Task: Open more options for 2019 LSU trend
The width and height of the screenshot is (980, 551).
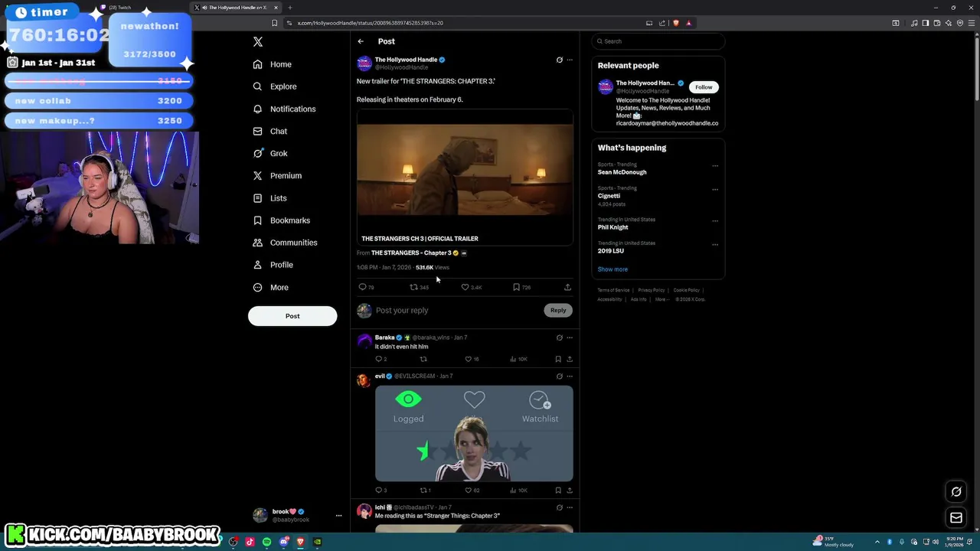Action: [x=715, y=245]
